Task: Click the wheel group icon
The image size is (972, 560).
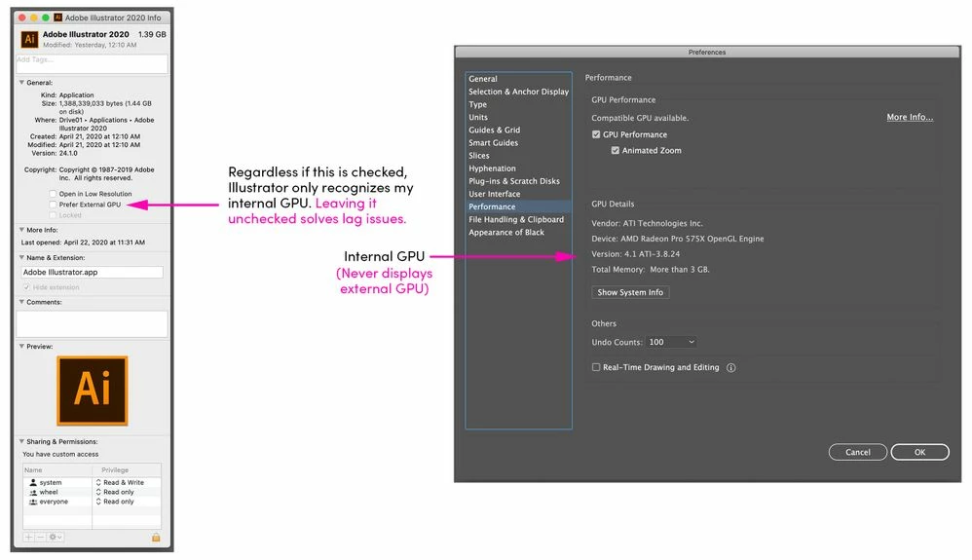Action: coord(33,493)
